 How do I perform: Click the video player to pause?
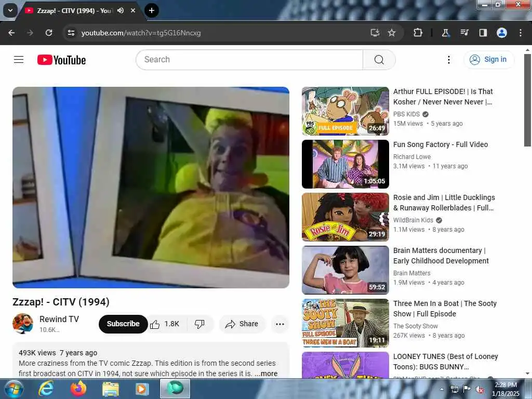click(x=151, y=187)
